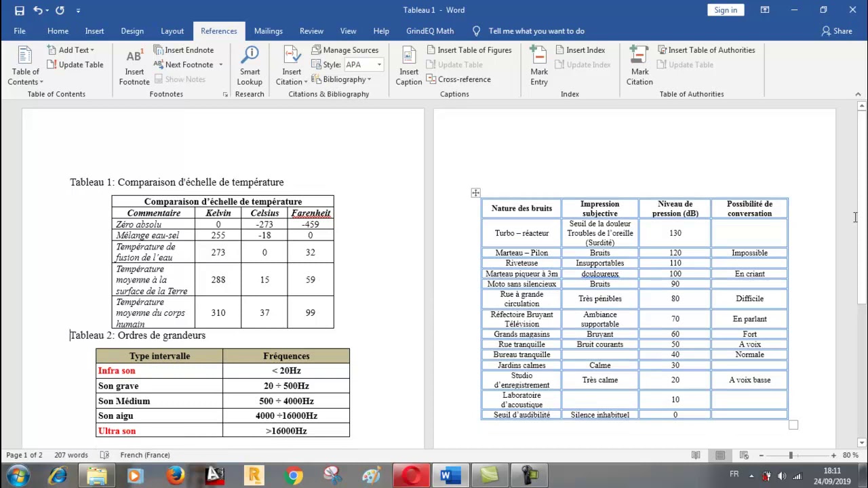This screenshot has height=488, width=868.
Task: Click the Share button
Action: tap(837, 31)
